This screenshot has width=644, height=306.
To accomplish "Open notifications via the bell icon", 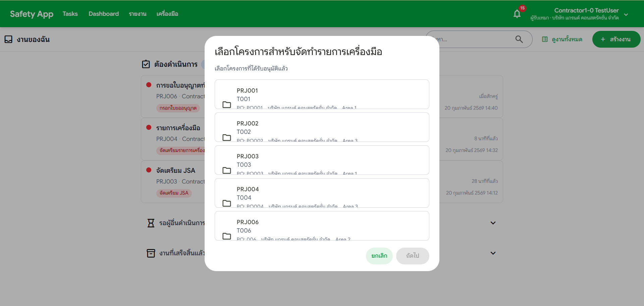I will click(517, 13).
